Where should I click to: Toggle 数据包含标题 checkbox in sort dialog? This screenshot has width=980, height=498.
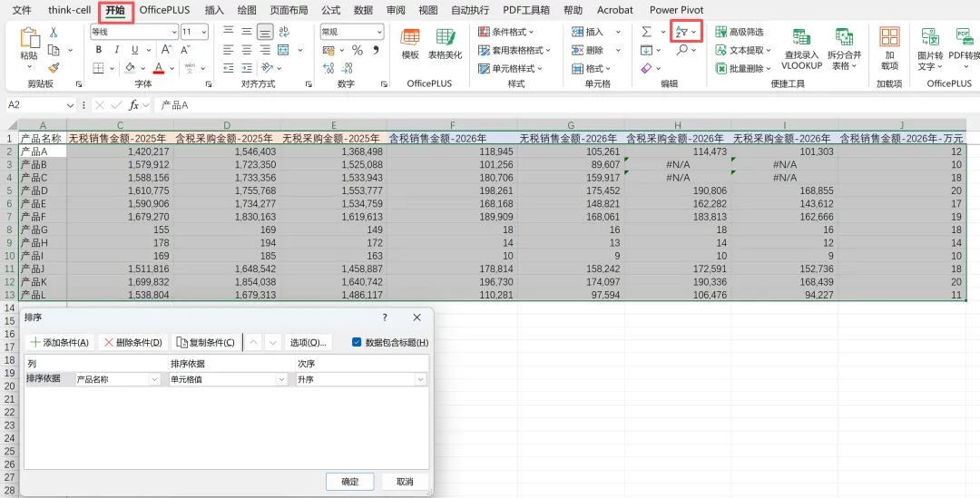tap(357, 342)
